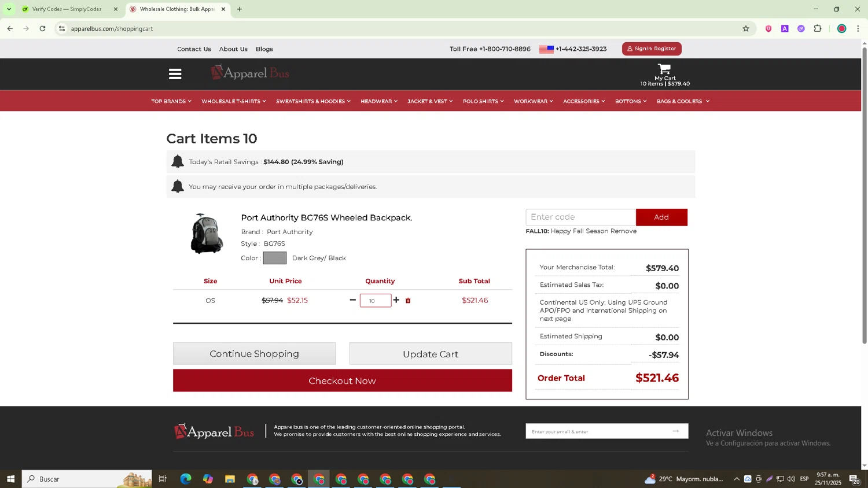Expand SWEATSHIRTS & HOODIES menu
This screenshot has height=488, width=868.
[313, 101]
